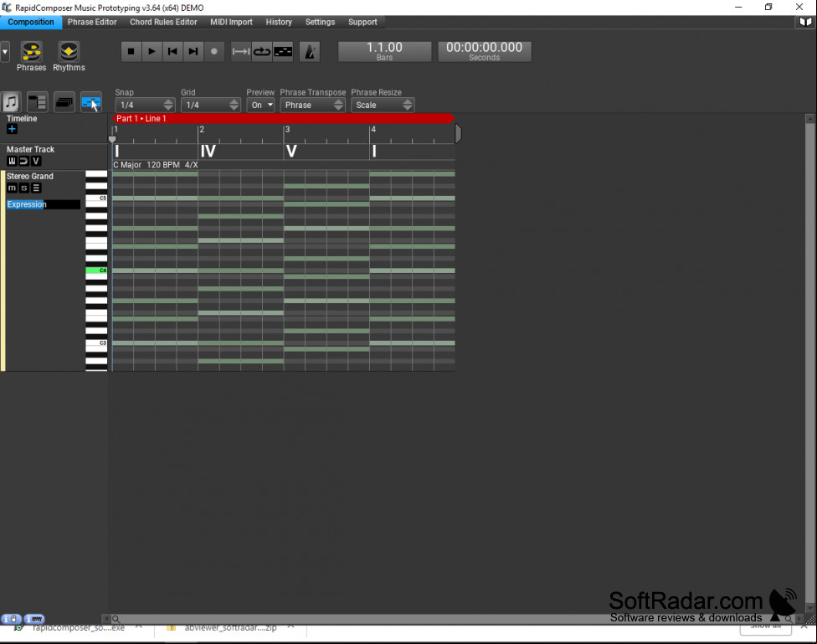Click the Master Track V icon

click(35, 161)
